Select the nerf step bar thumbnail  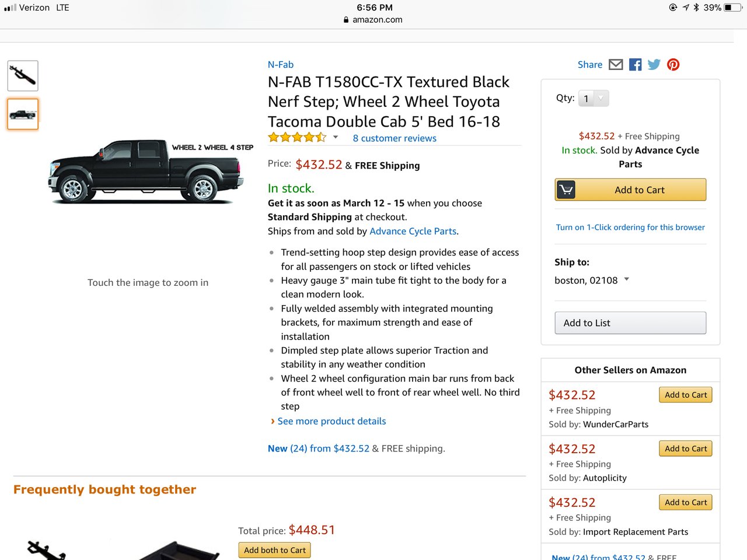[x=23, y=76]
